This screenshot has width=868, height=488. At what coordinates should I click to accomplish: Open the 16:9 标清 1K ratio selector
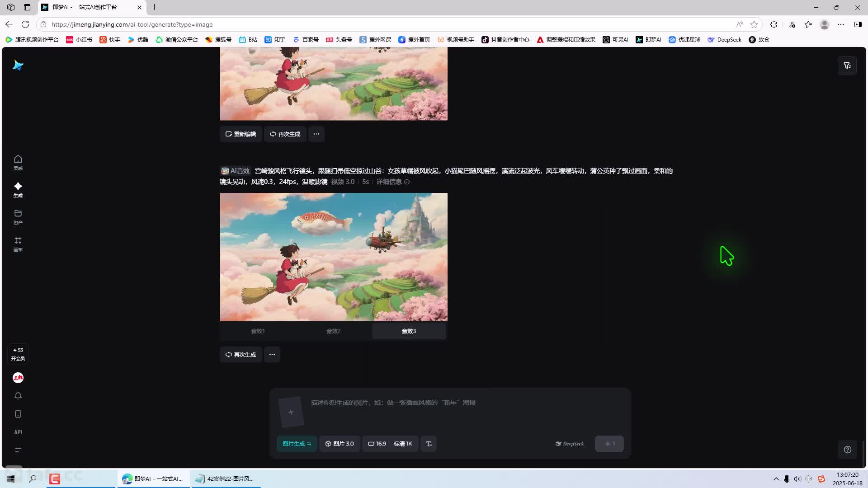click(390, 444)
